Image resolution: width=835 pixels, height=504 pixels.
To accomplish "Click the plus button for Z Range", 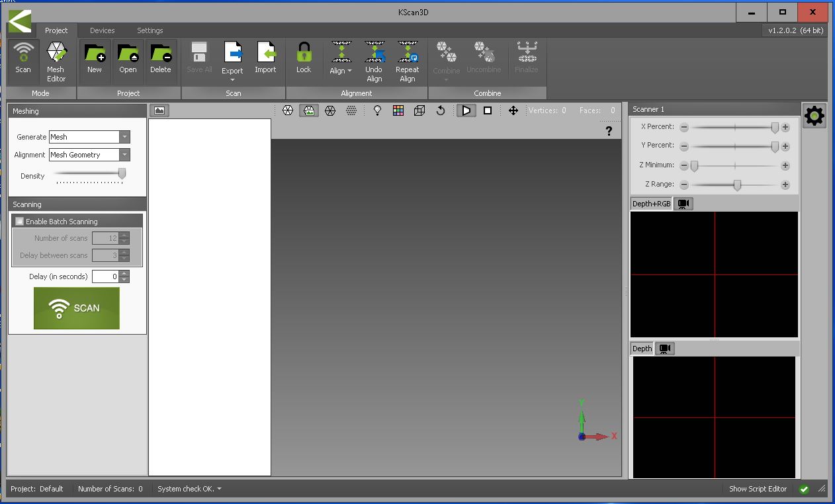I will 785,185.
